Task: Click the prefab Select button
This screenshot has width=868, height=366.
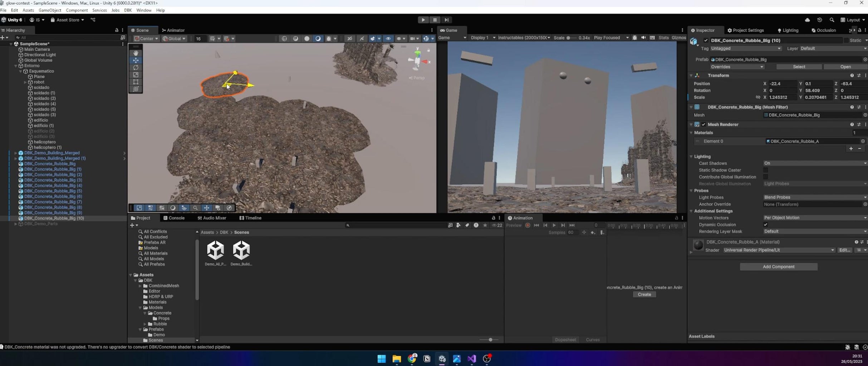Action: [799, 67]
